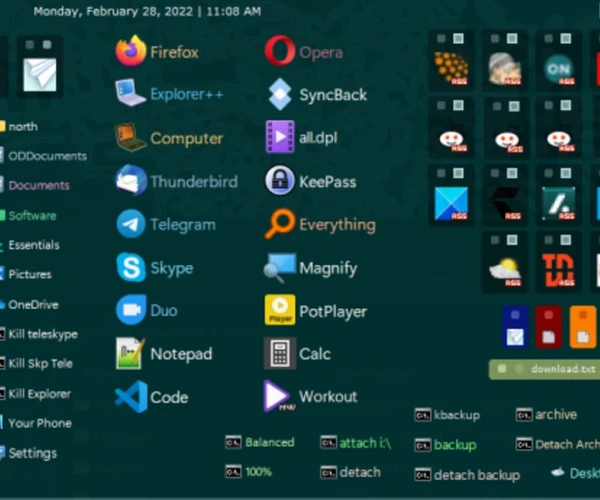Open the ON logo RSS feed

[x=559, y=69]
